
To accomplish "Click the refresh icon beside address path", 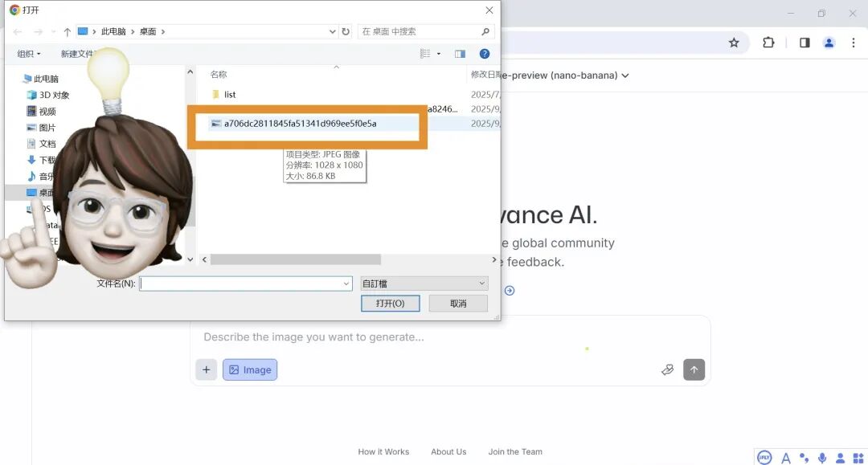I will click(346, 32).
